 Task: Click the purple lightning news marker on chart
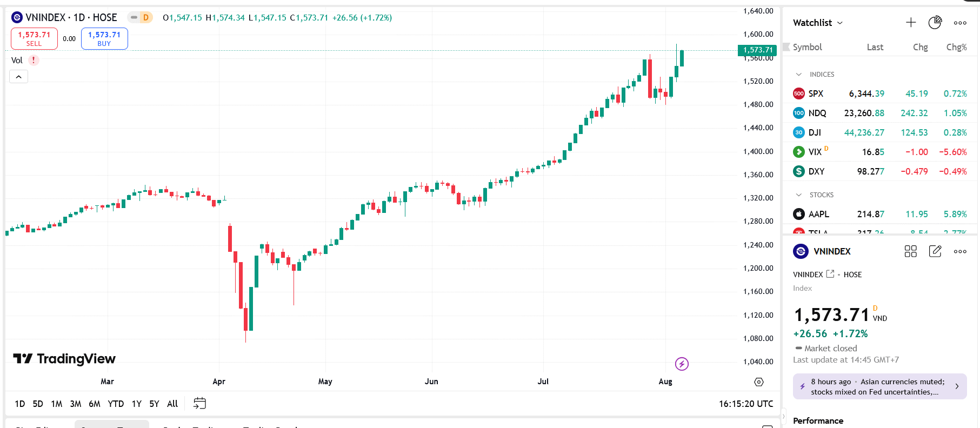[682, 364]
